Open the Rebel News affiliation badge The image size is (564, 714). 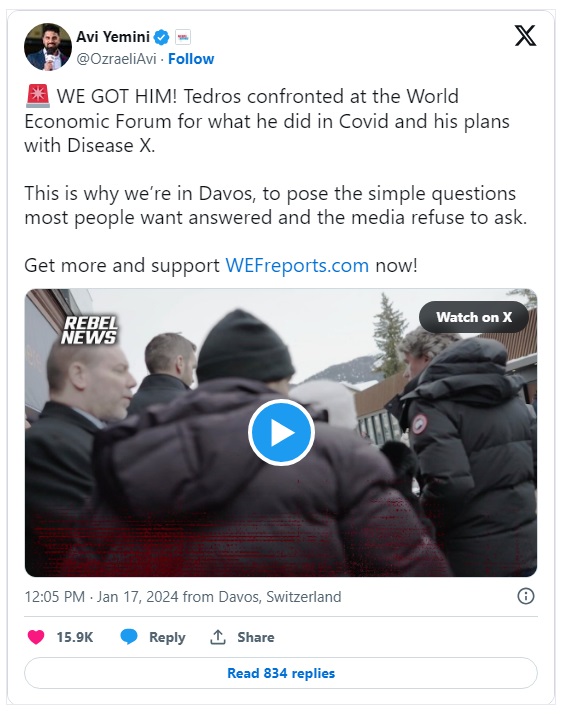click(183, 37)
